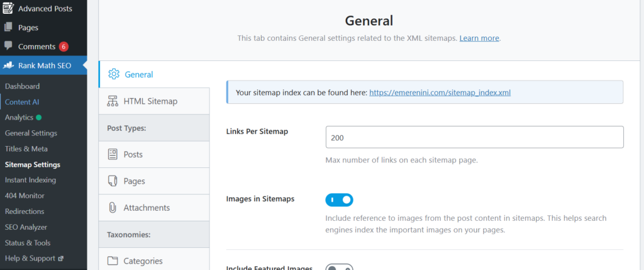Screen dimensions: 644x270
Task: Click the Categories folder icon
Action: click(113, 261)
